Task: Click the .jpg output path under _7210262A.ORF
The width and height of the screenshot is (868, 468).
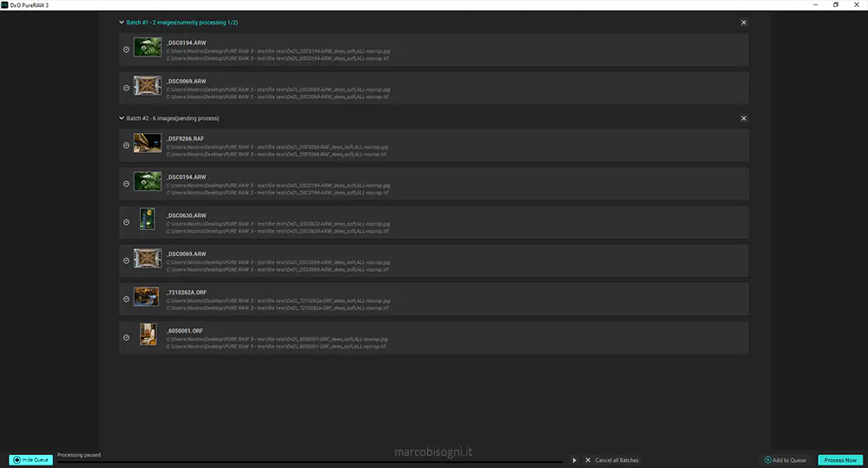Action: click(x=278, y=300)
